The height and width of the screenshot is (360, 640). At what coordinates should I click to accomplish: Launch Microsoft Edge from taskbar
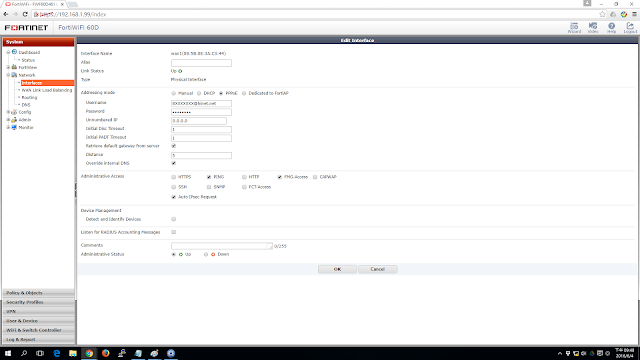(56, 353)
